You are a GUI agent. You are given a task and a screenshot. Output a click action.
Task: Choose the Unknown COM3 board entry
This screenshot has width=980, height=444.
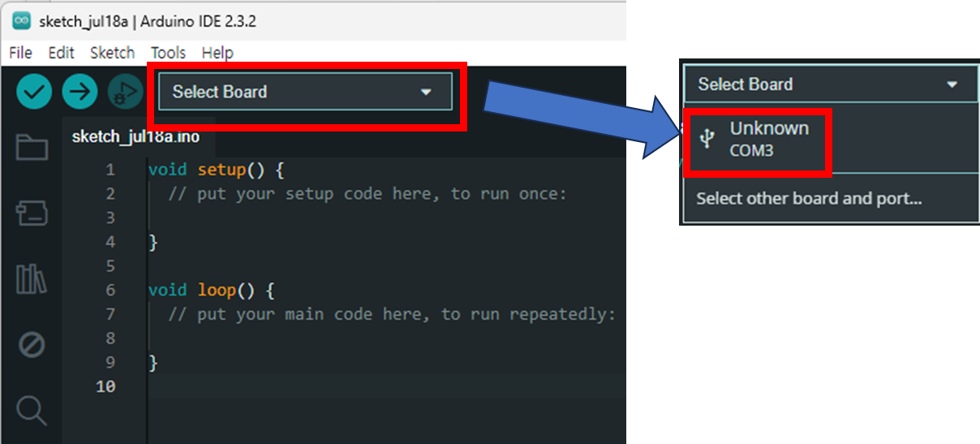point(831,140)
